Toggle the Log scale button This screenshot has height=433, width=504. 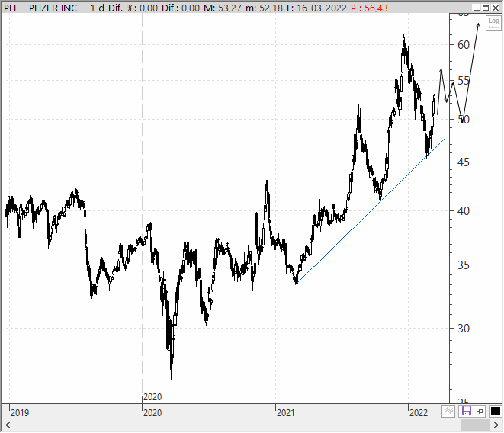(493, 23)
